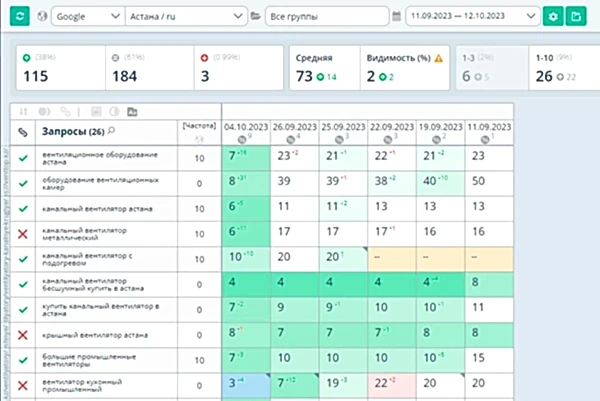Toggle the checkmark for вентиляционное оборудование астана
Screen dimensions: 600x401
click(x=23, y=157)
